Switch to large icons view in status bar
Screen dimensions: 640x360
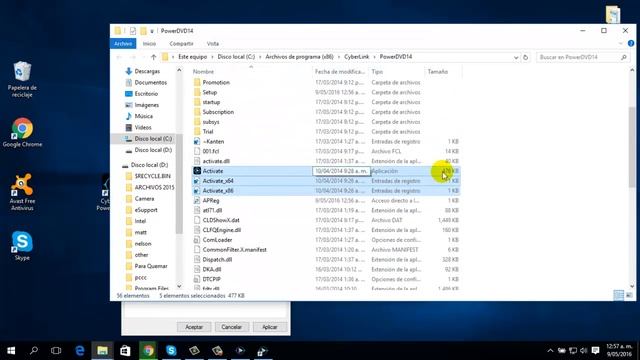(629, 295)
